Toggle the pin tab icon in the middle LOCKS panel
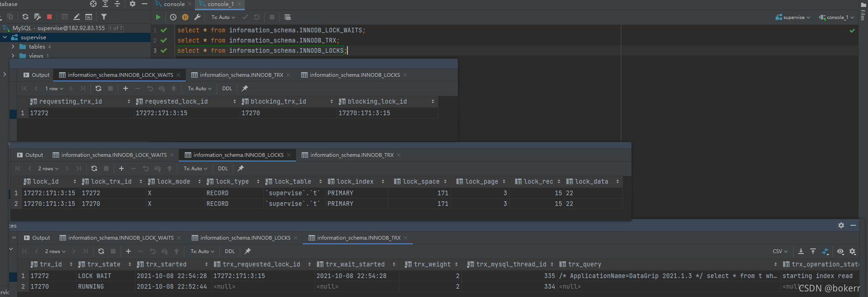Screen dimensions: 868x297 click(241, 168)
